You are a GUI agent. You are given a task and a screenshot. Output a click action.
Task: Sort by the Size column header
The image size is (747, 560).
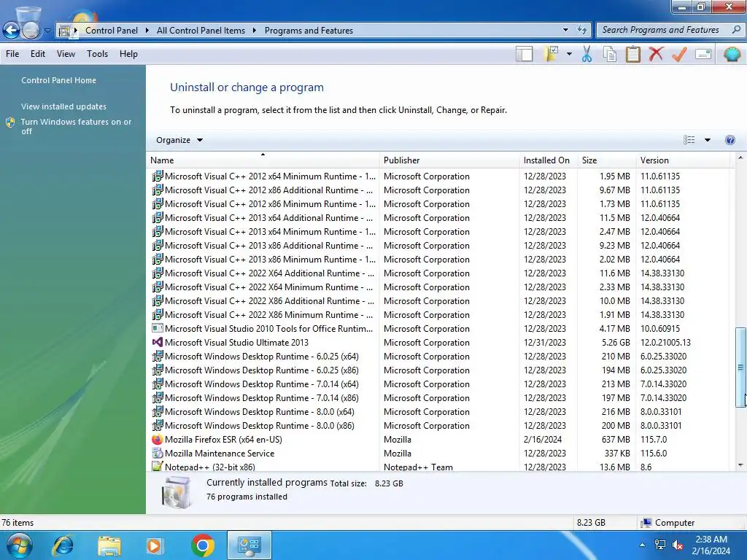607,160
